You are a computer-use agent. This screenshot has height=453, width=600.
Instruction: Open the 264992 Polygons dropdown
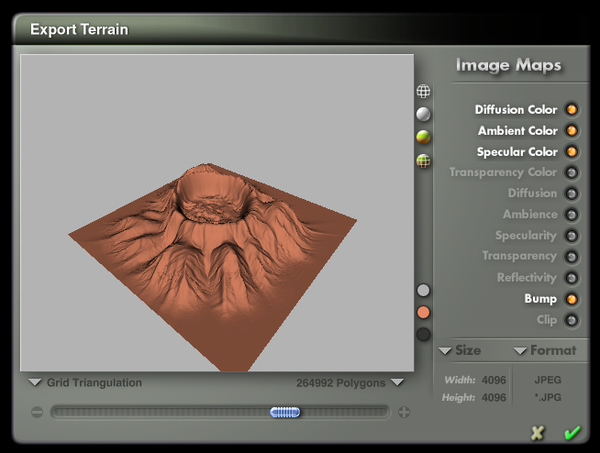pyautogui.click(x=350, y=383)
